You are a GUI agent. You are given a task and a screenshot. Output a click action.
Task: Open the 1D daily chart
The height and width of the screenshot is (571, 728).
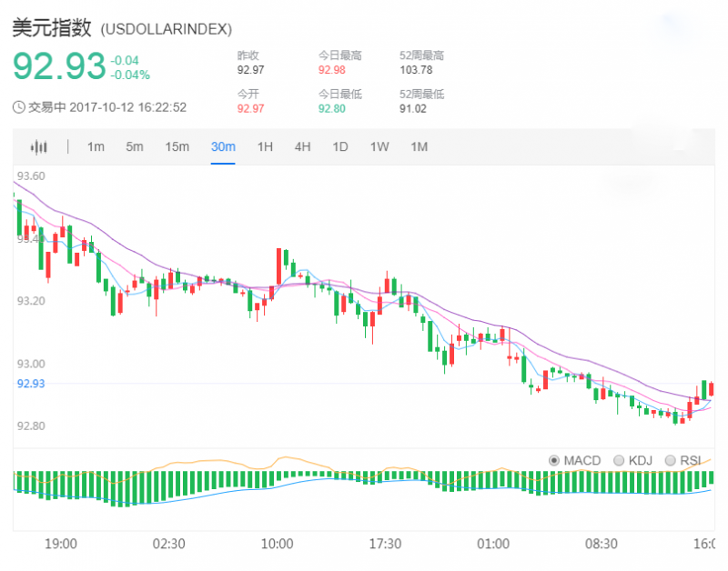340,146
